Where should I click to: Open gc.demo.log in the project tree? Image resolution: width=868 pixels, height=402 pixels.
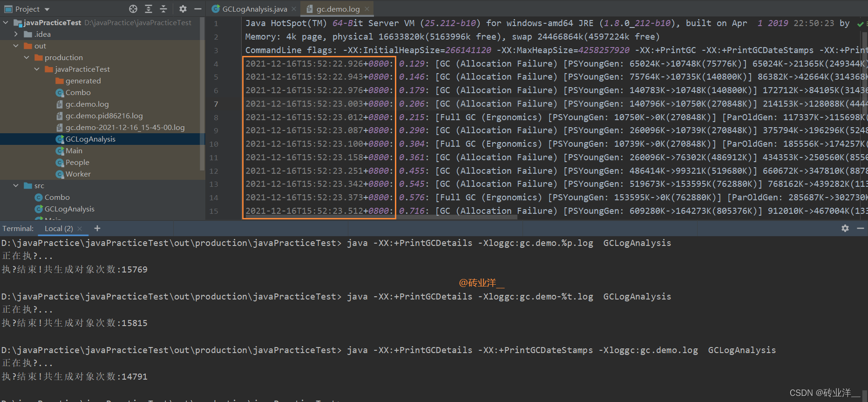pos(87,104)
